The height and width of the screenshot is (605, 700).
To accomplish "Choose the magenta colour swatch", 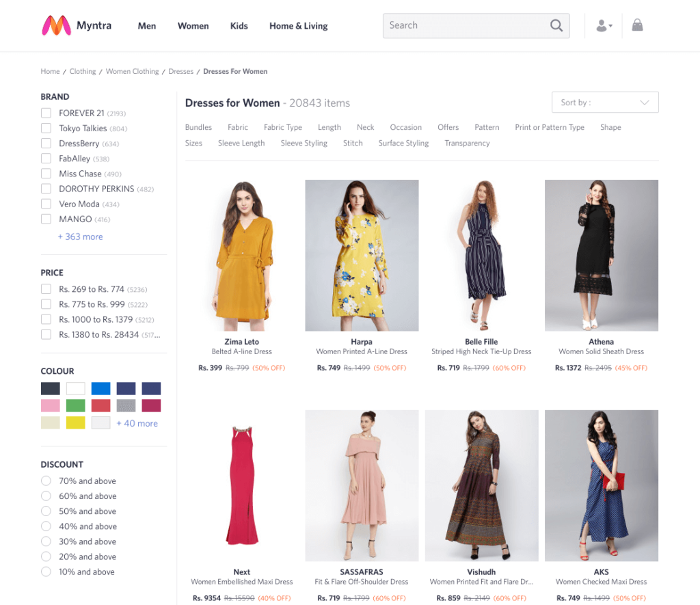I will [x=151, y=405].
